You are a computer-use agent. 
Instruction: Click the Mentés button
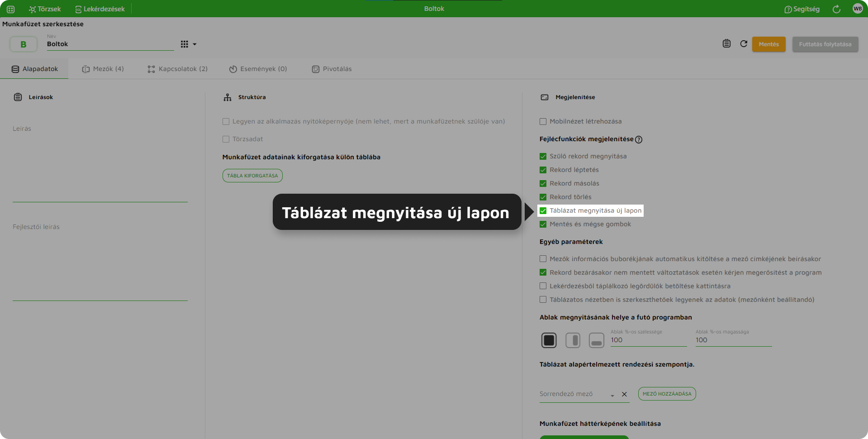tap(769, 44)
